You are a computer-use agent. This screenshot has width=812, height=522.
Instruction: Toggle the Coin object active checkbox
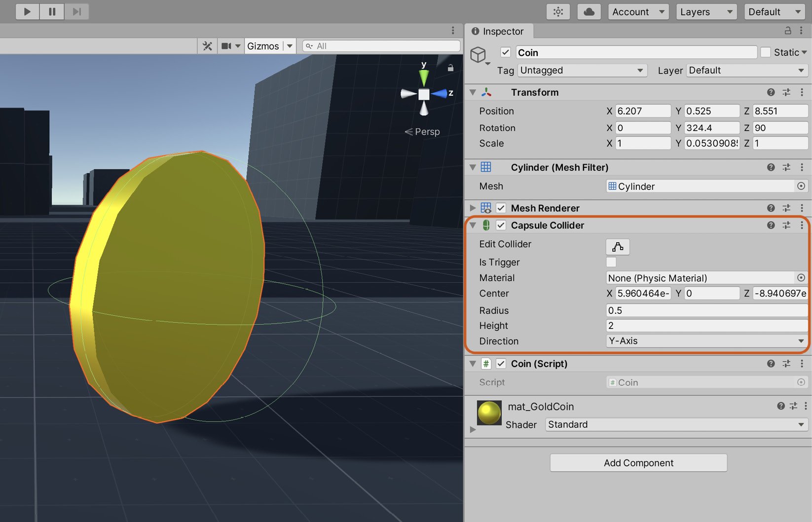click(506, 52)
